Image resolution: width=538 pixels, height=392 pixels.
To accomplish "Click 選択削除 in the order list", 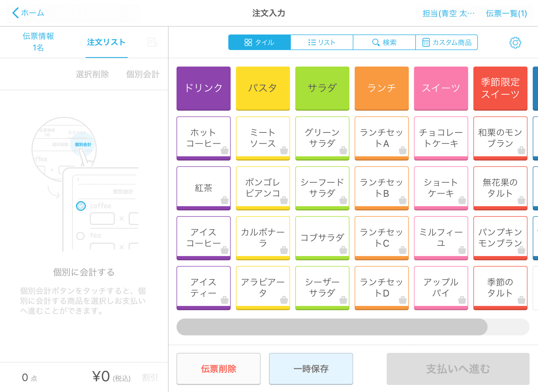I will pyautogui.click(x=92, y=74).
